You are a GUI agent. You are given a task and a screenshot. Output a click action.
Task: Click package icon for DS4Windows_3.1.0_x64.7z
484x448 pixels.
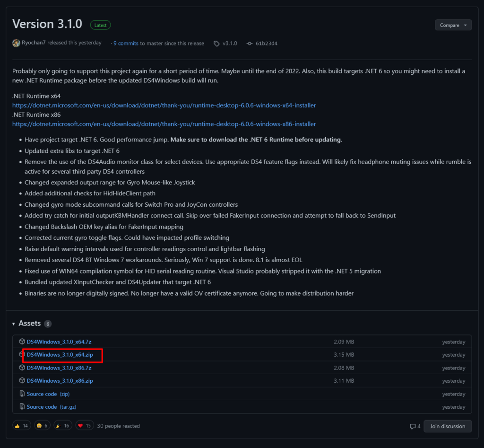[22, 342]
